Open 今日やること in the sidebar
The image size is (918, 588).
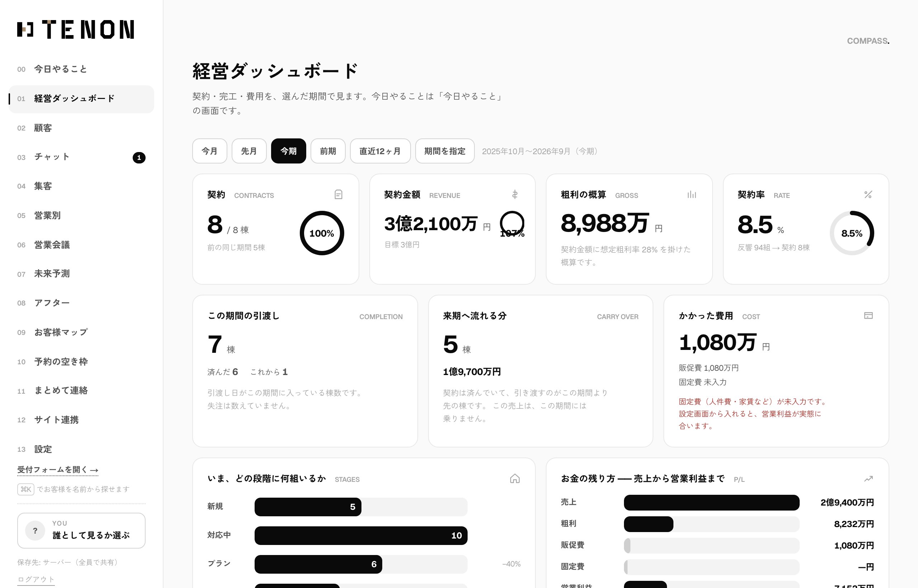[x=81, y=69]
